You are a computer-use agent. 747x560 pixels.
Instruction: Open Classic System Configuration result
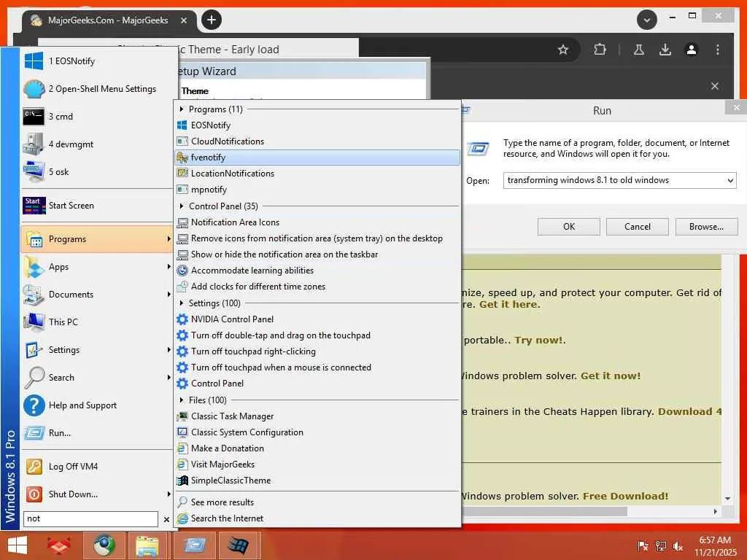[317, 432]
